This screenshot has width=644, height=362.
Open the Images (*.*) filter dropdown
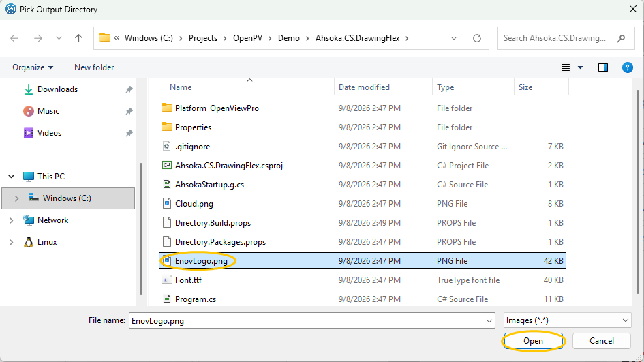pyautogui.click(x=567, y=320)
